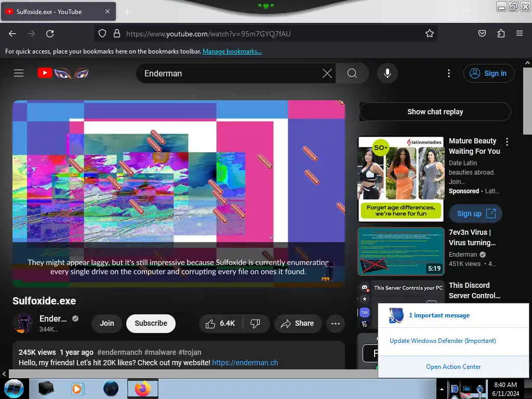Clear the search text with the X
The width and height of the screenshot is (532, 399).
327,73
